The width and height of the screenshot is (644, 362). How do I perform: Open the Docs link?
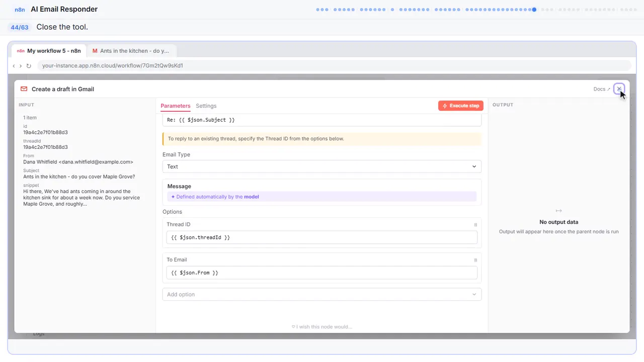coord(602,89)
